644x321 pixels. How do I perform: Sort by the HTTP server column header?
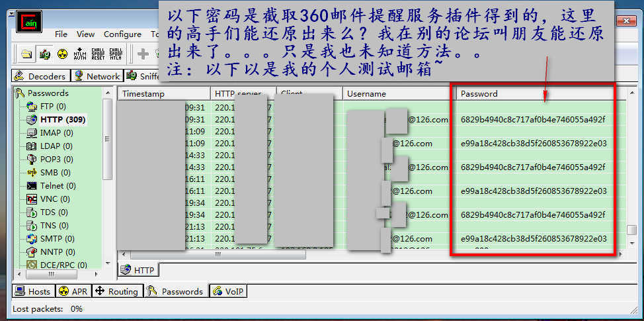(243, 94)
